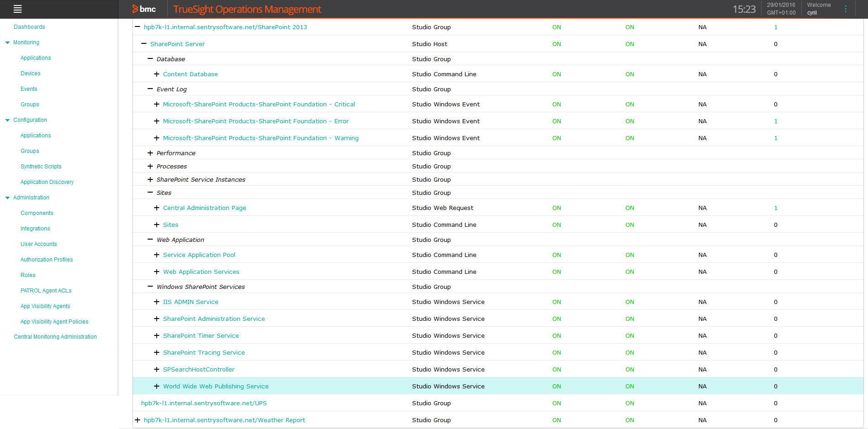The height and width of the screenshot is (429, 868).
Task: Open the SharePoint 2013 group link
Action: (225, 27)
